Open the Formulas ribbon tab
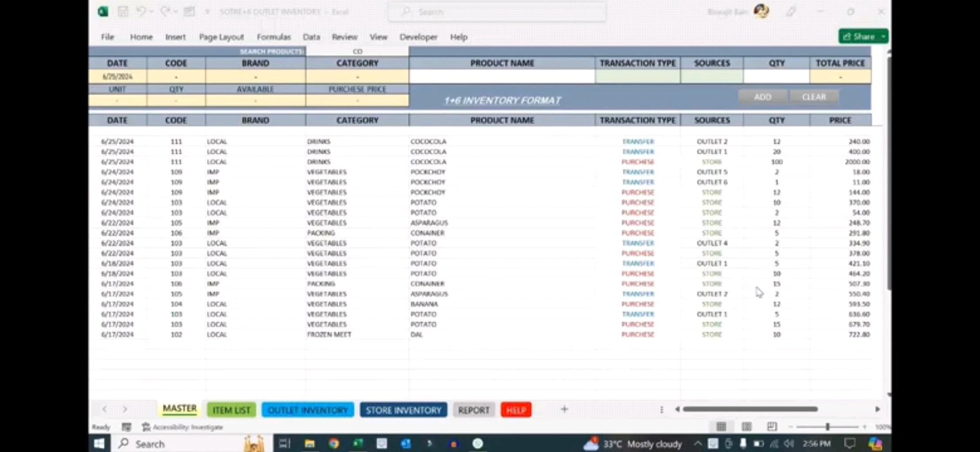The image size is (980, 452). (273, 37)
